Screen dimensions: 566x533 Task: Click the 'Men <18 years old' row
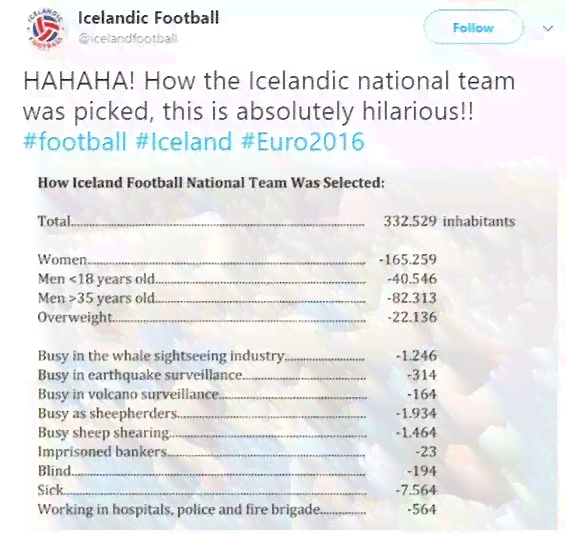coord(237,279)
